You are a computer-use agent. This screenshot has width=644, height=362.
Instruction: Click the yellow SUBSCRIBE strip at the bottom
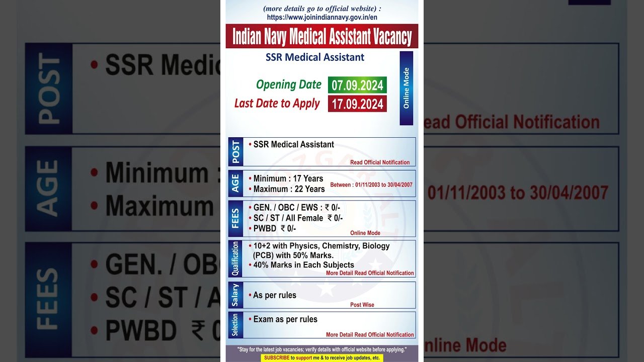point(322,358)
